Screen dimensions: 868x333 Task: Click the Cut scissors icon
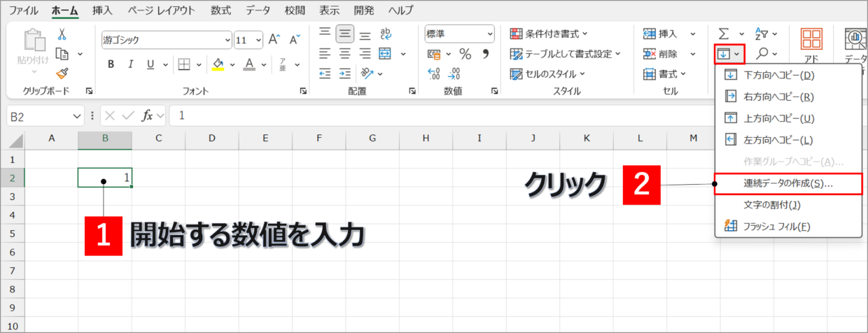(x=62, y=34)
